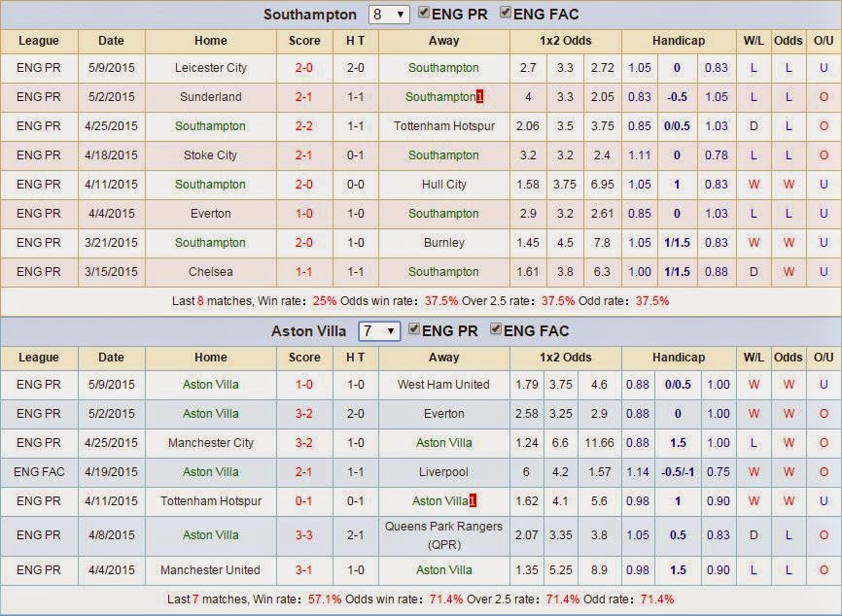Click Southampton table Handicap column header

coord(679,41)
